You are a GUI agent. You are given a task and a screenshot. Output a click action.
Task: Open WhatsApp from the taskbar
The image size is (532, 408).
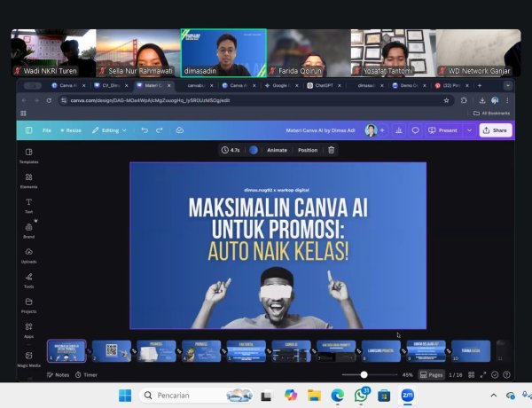[x=361, y=396]
